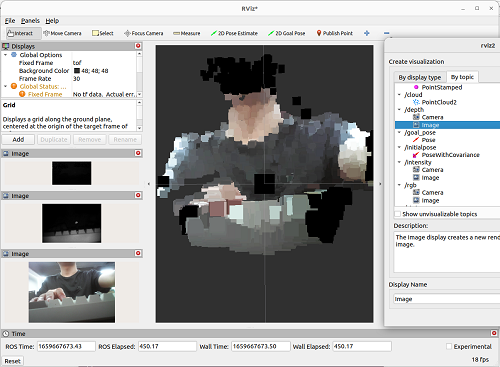Screen dimensions: 500x367
Task: Activate the Focus Camera tool
Action: pyautogui.click(x=143, y=33)
